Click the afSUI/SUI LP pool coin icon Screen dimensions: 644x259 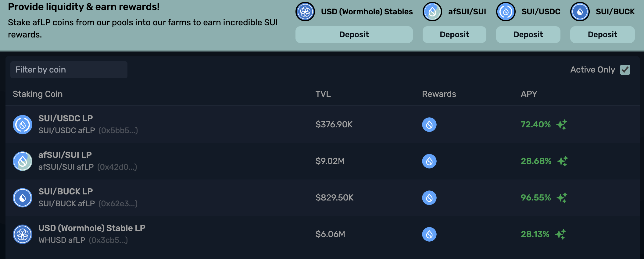click(23, 161)
